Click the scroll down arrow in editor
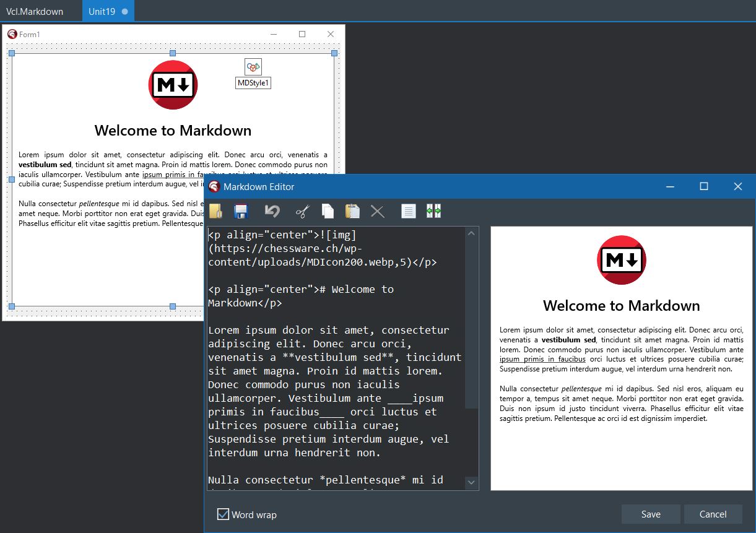 [x=471, y=482]
